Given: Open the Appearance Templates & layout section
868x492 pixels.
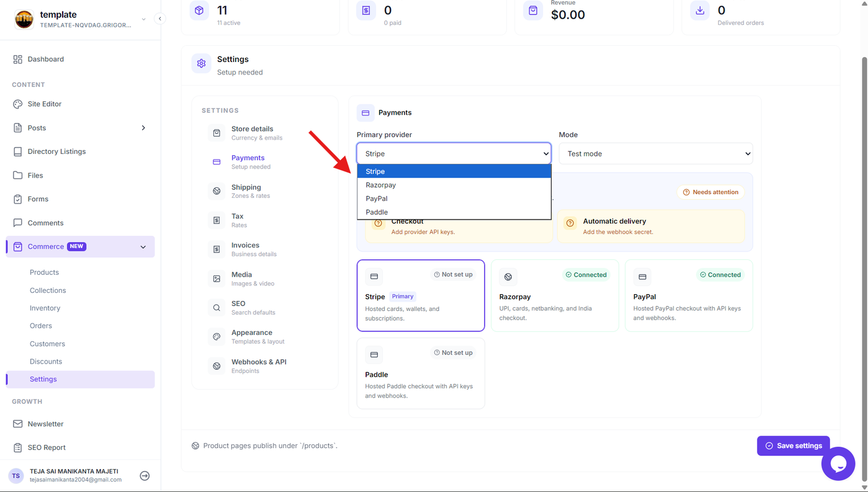Looking at the screenshot, I should pos(265,337).
